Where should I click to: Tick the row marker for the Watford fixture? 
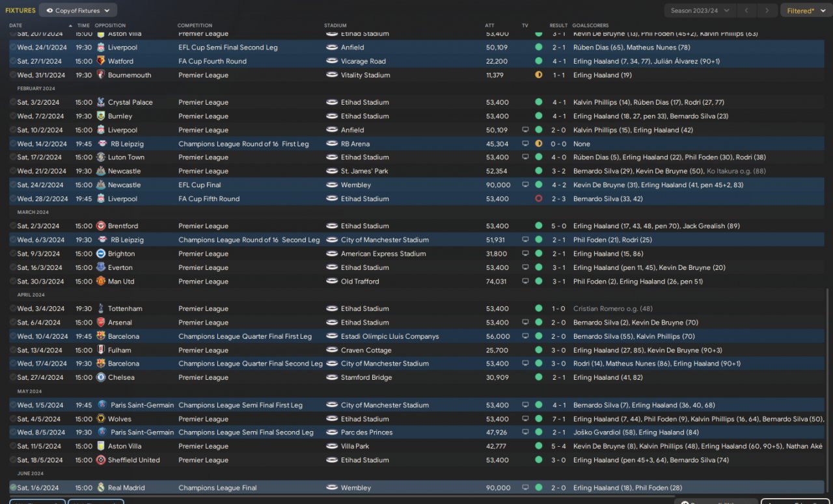13,61
